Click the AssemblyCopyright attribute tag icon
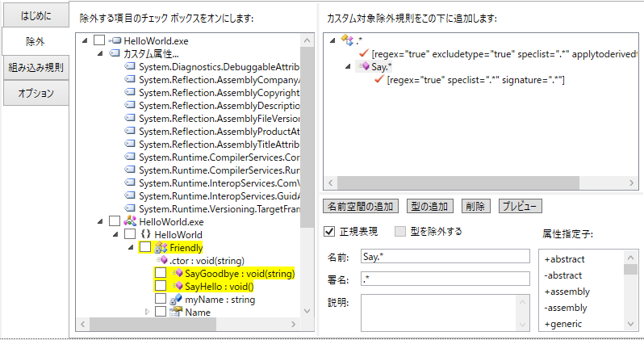 [130, 92]
